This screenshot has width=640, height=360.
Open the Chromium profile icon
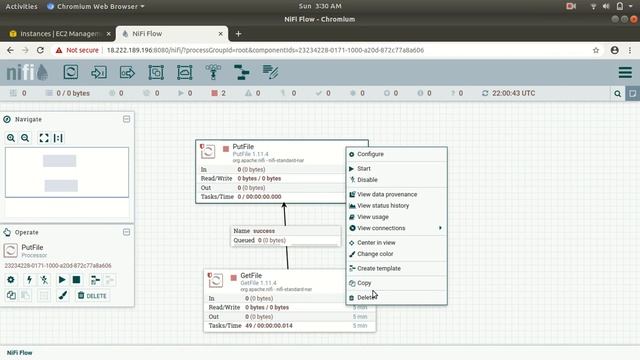pyautogui.click(x=615, y=50)
